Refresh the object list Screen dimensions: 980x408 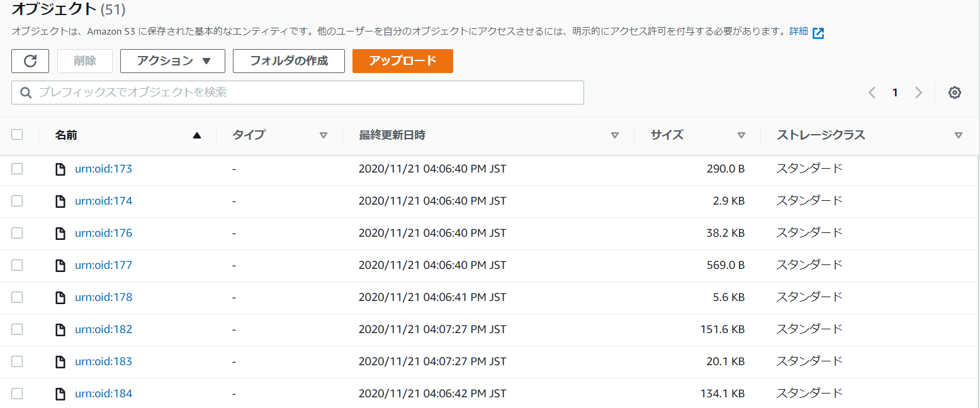[30, 61]
